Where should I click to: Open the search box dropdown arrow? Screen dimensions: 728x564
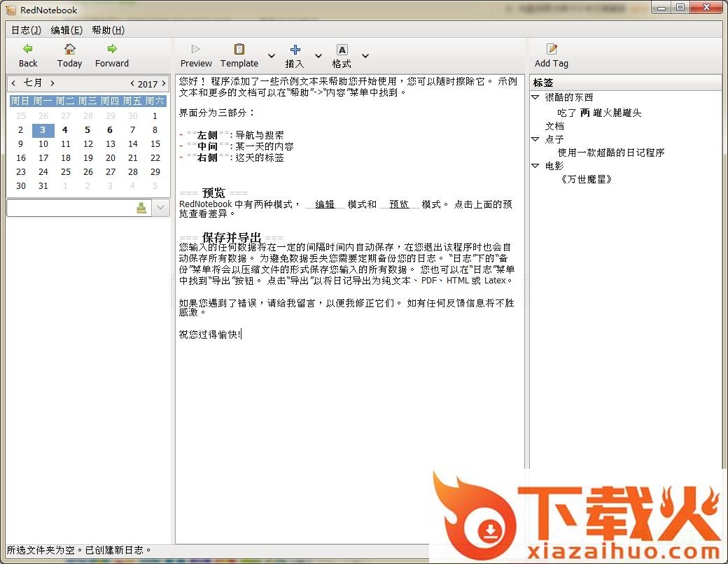coord(161,208)
